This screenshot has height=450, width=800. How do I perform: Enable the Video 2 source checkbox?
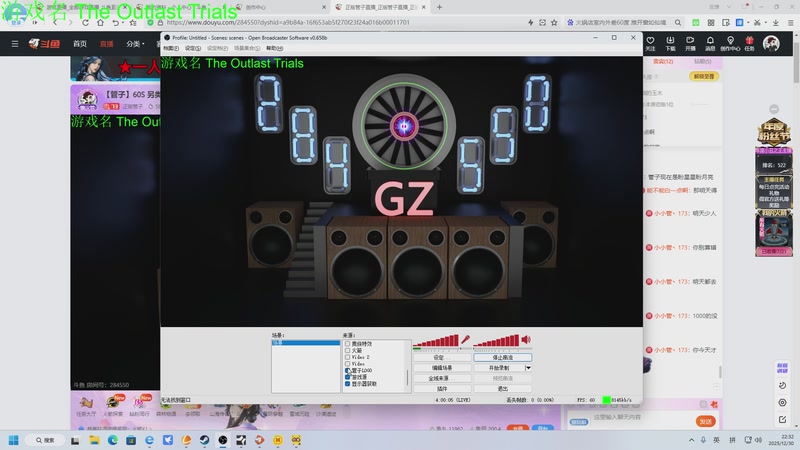pos(347,357)
